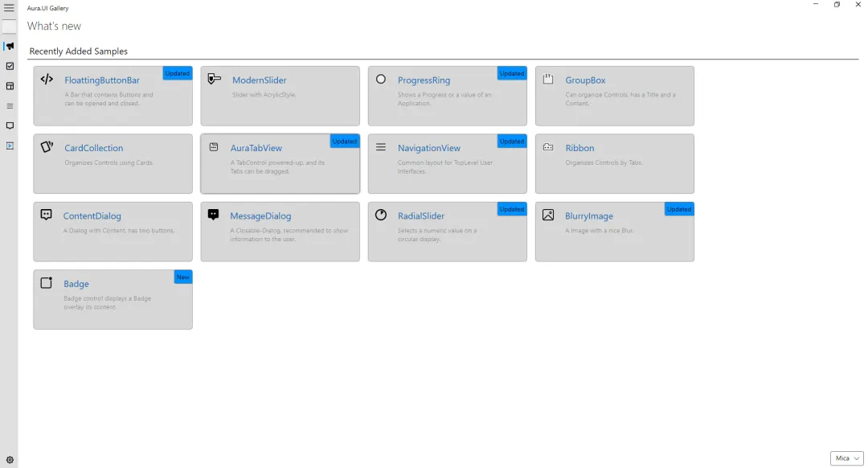The width and height of the screenshot is (868, 468).
Task: Click 'Slider with AcrylicStyle.' description
Action: 264,95
